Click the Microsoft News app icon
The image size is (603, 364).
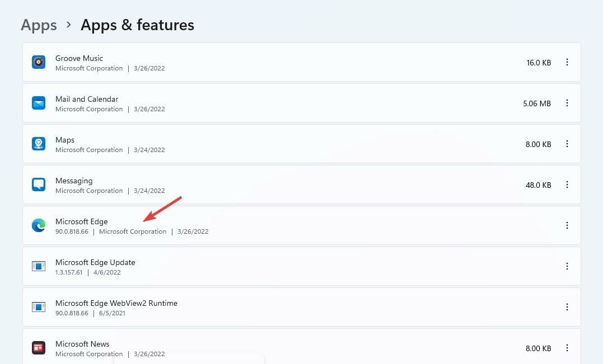point(39,348)
